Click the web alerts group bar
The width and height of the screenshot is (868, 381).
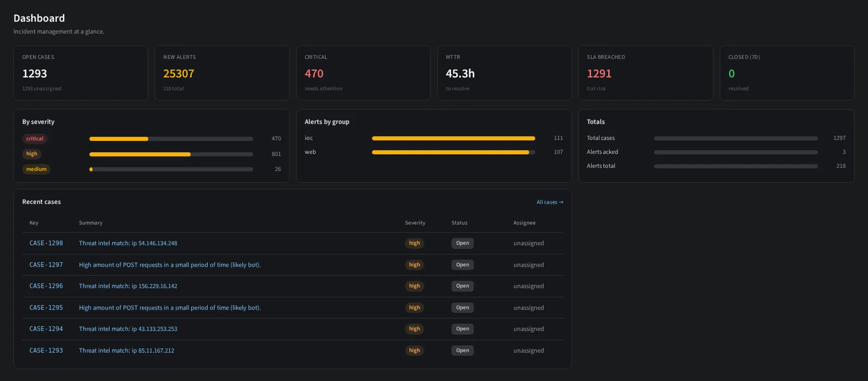coord(454,152)
